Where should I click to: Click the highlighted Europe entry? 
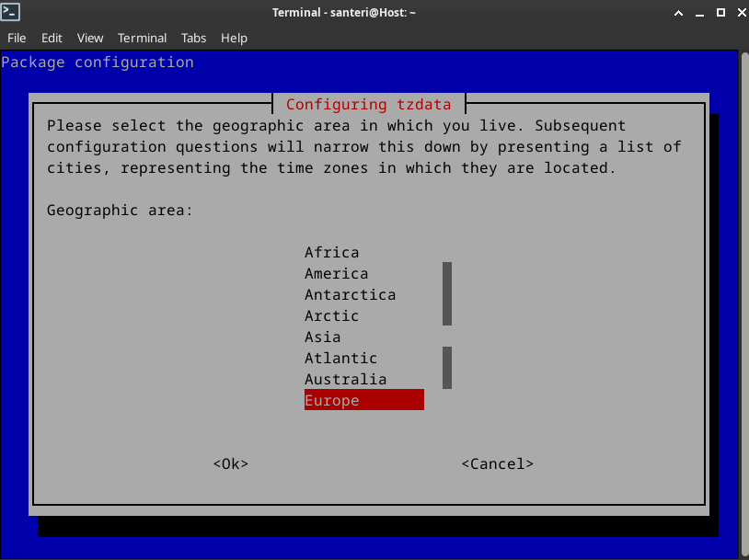pos(363,401)
